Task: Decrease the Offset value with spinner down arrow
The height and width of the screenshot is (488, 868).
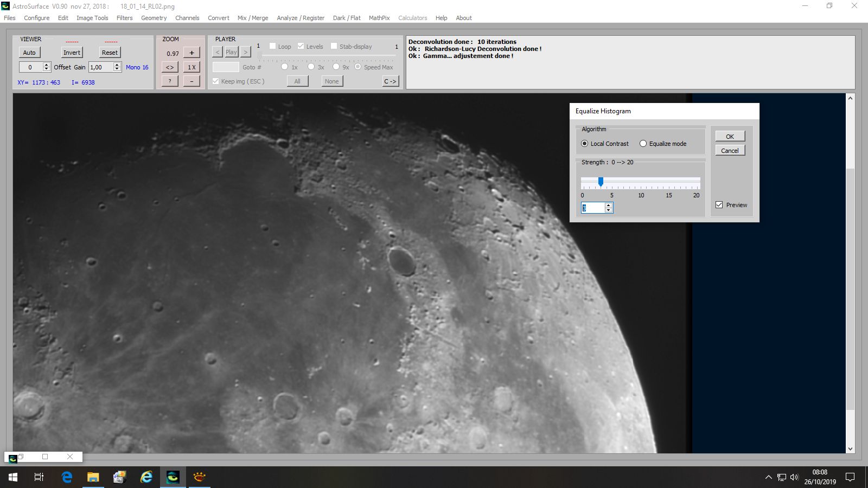Action: 47,69
